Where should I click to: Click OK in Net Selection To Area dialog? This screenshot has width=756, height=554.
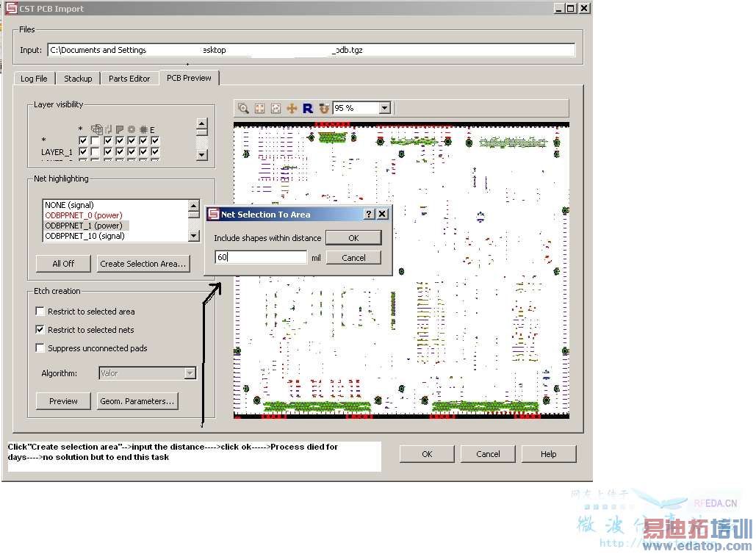(x=353, y=238)
